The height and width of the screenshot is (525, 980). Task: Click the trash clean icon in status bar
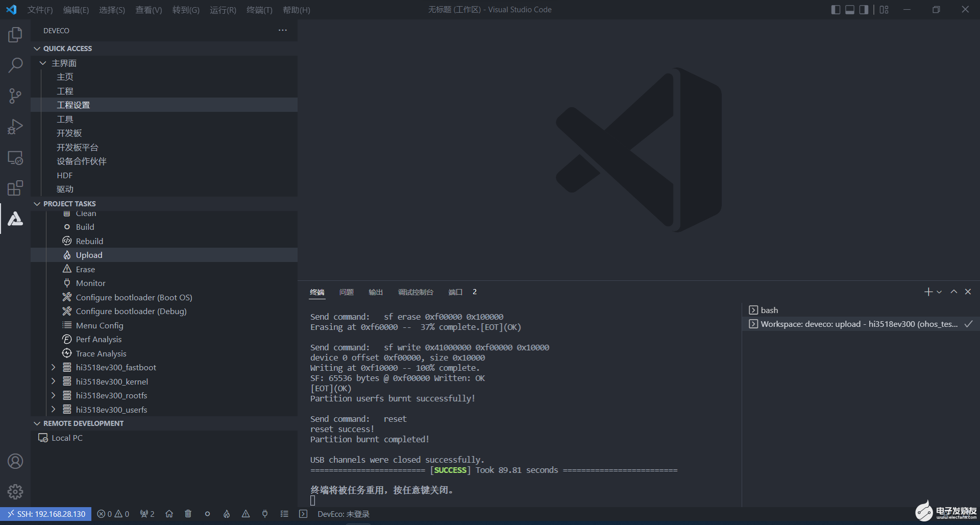pos(188,514)
